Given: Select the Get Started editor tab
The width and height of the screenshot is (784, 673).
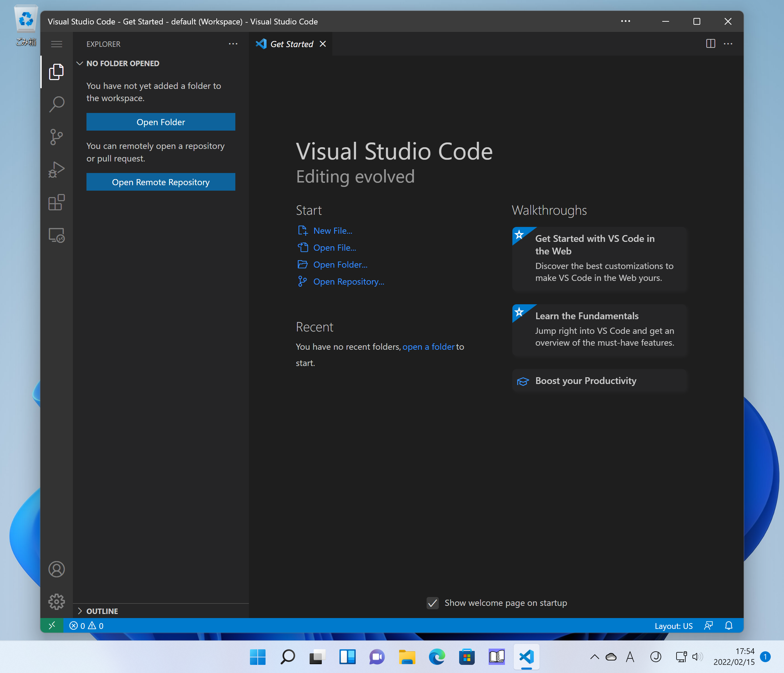Looking at the screenshot, I should point(291,44).
